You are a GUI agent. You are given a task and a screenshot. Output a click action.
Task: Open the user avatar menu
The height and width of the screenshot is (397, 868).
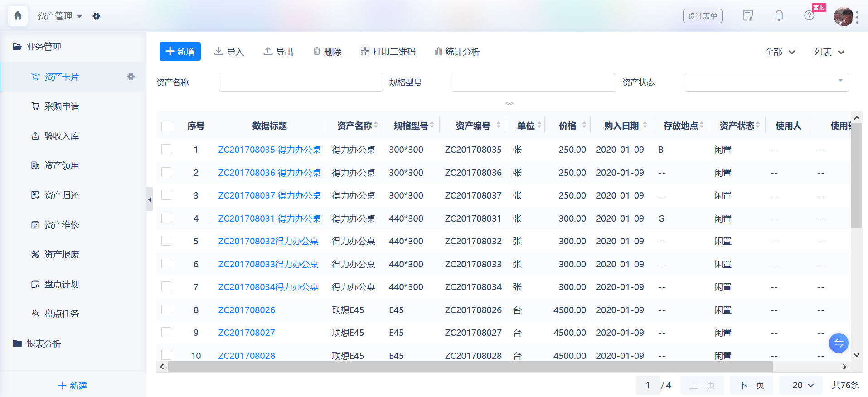coord(843,16)
